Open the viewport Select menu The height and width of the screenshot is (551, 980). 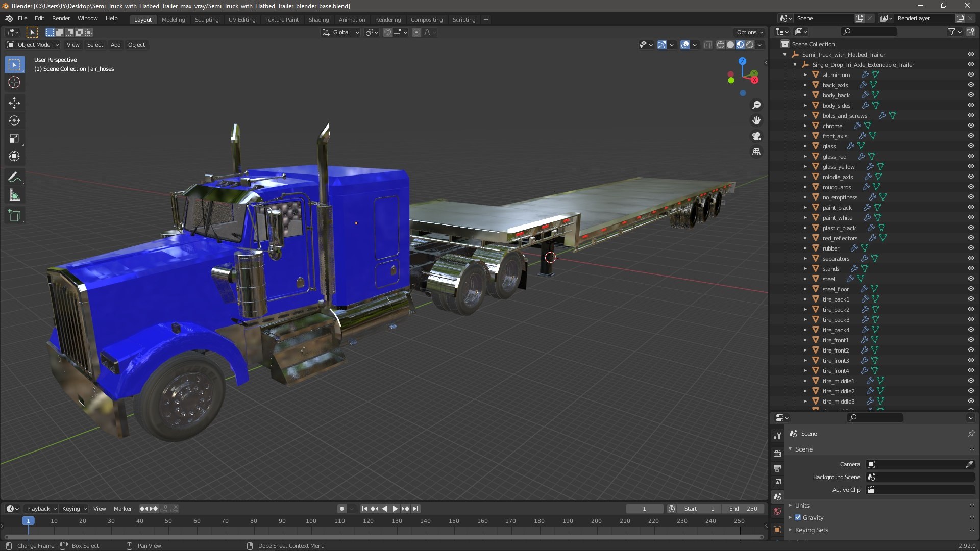(95, 45)
